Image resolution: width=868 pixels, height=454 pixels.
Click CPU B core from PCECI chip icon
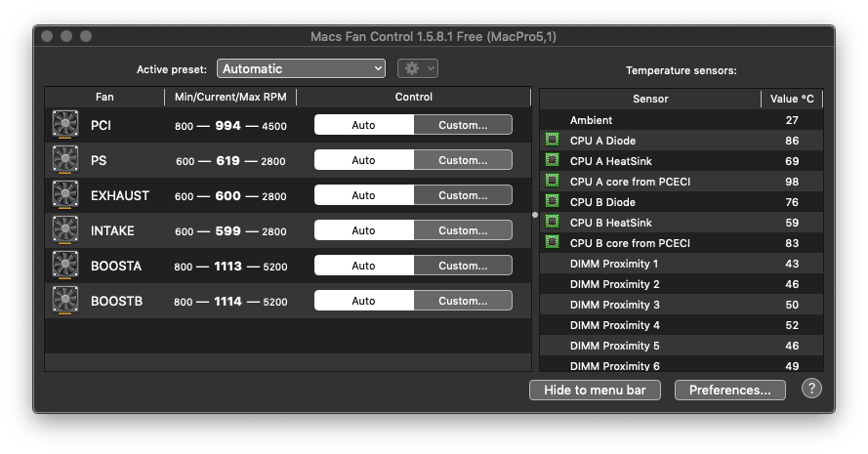[x=552, y=242]
